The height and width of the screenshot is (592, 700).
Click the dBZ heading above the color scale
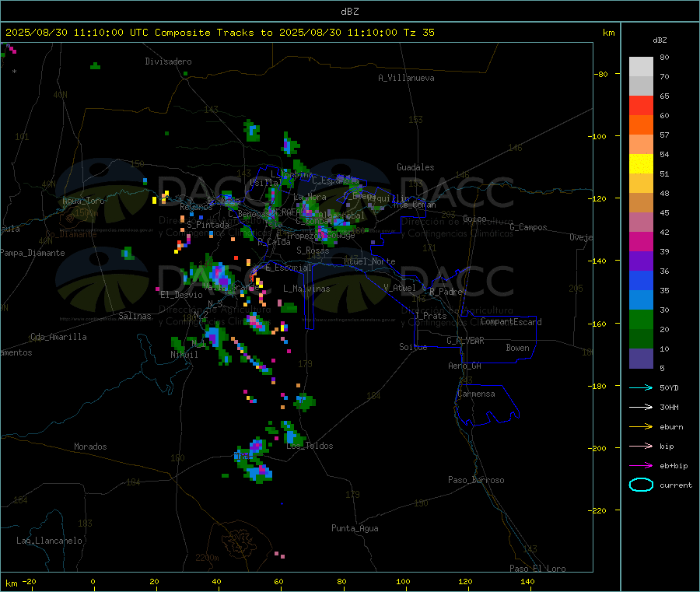660,40
